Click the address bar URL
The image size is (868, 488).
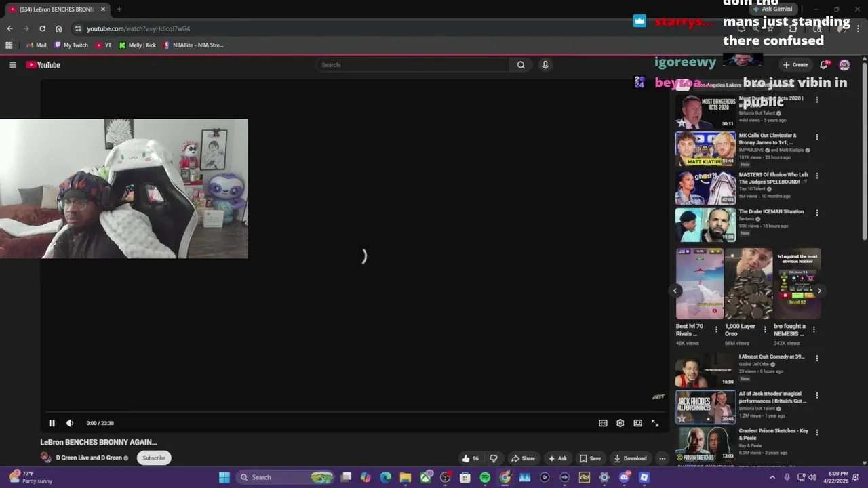click(x=138, y=28)
